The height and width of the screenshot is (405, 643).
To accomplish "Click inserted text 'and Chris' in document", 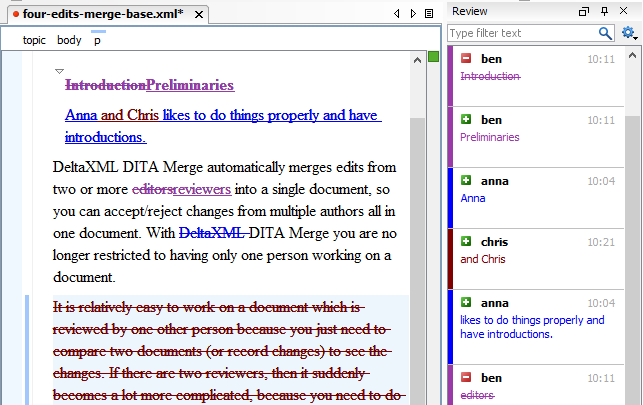I will [x=130, y=115].
